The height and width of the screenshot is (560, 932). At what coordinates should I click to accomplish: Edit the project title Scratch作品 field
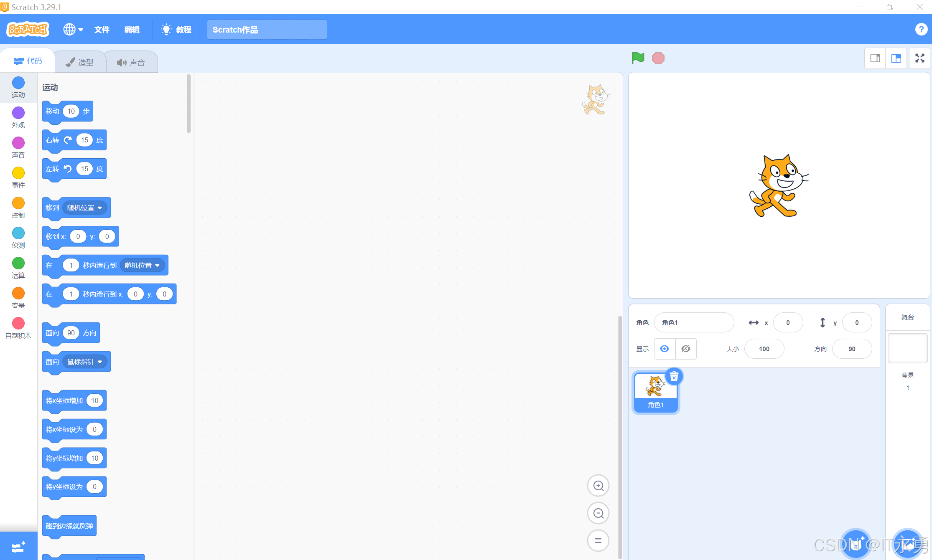pos(267,30)
